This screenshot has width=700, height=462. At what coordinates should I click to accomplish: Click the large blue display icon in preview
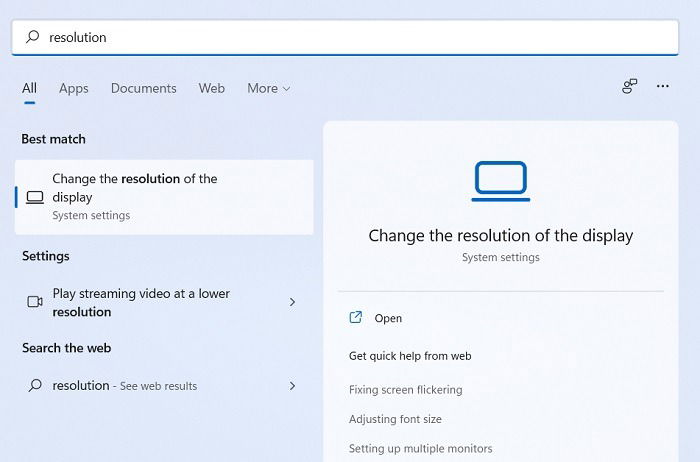pos(500,181)
